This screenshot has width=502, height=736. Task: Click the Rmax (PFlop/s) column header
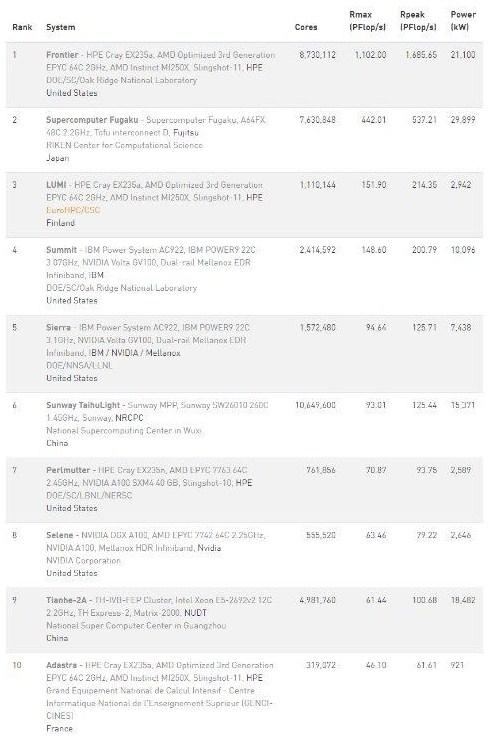coord(367,21)
